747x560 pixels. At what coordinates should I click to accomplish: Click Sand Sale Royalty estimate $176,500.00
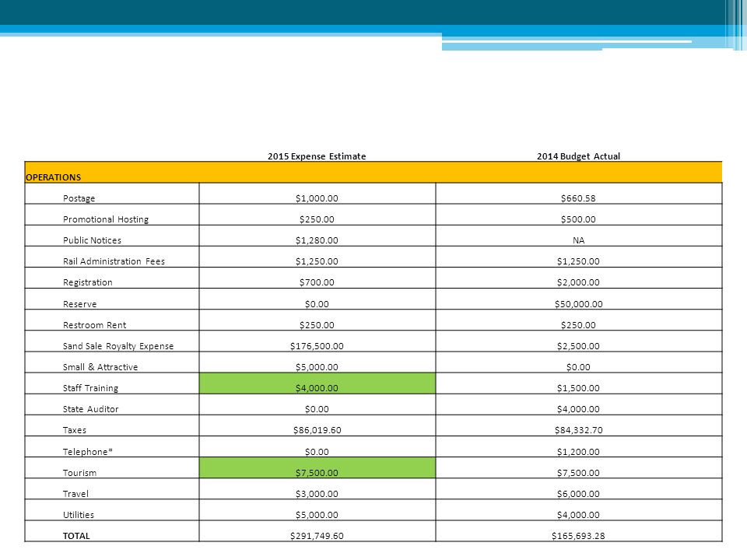(317, 345)
